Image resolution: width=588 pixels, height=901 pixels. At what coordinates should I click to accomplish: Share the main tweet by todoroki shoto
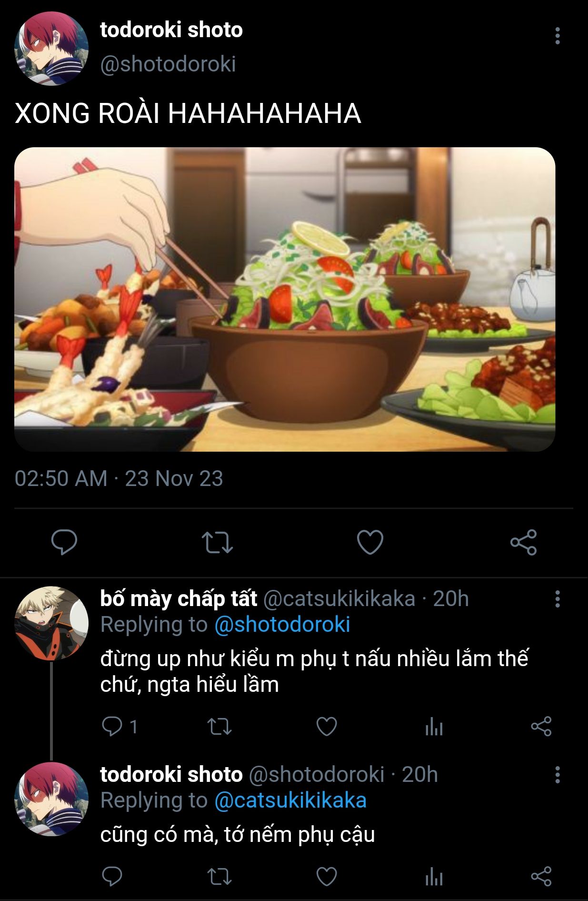coord(523,542)
